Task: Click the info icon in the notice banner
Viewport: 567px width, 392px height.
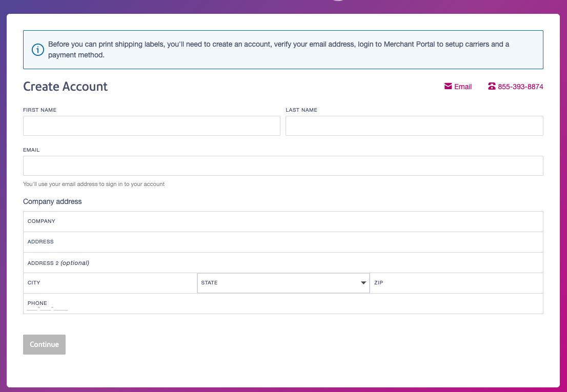Action: pos(37,50)
